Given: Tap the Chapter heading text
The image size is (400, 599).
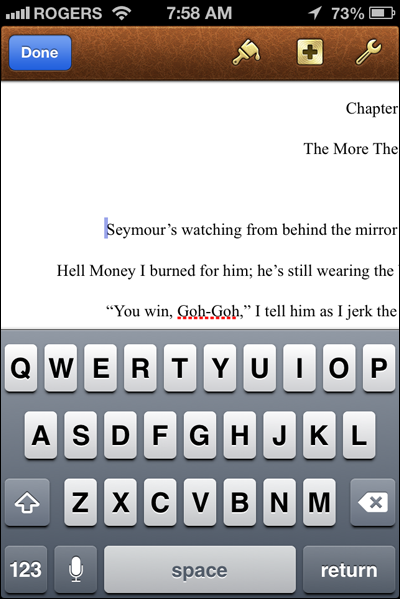Looking at the screenshot, I should coord(372,109).
